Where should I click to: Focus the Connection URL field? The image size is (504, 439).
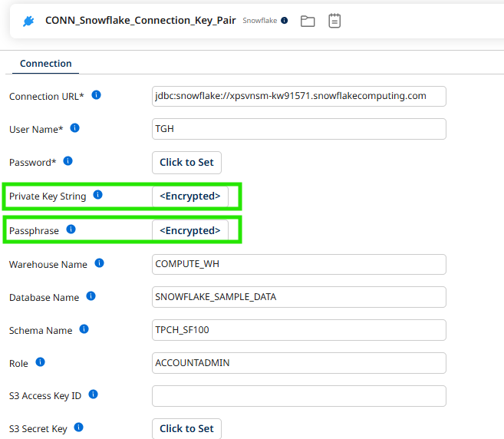[299, 96]
